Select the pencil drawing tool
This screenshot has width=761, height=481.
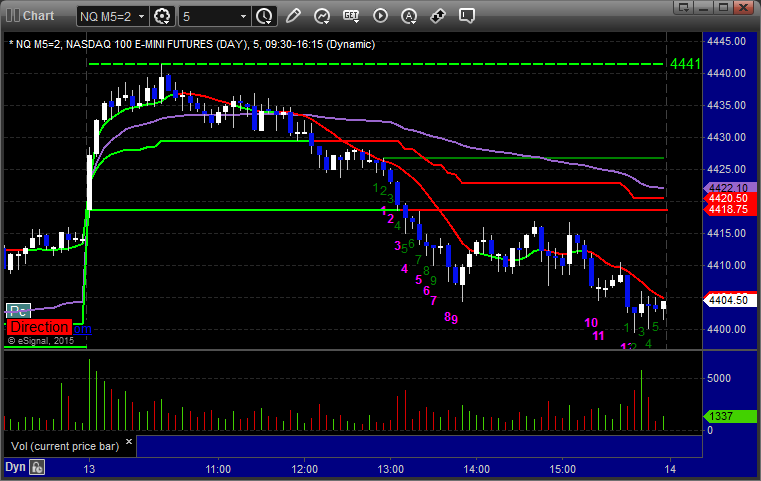pyautogui.click(x=293, y=16)
